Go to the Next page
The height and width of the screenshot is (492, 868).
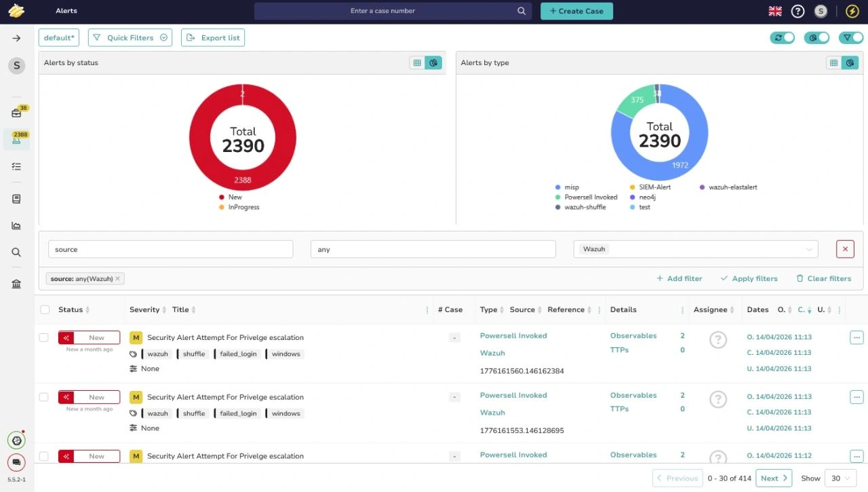tap(774, 478)
